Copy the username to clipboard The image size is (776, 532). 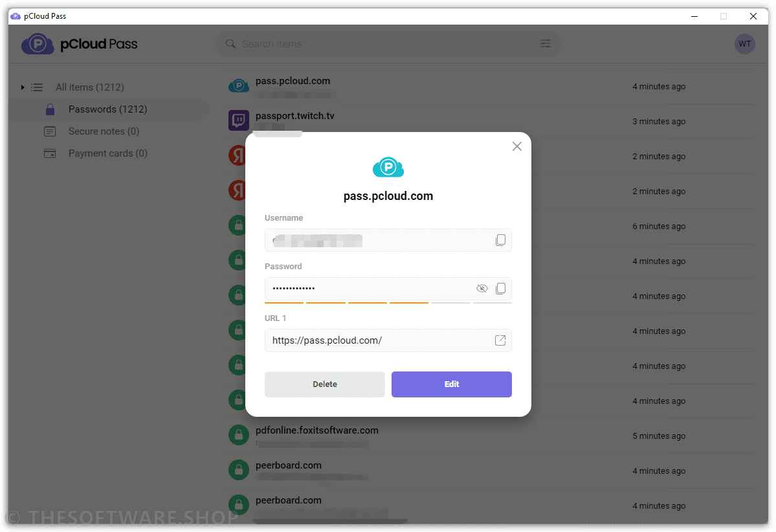500,240
